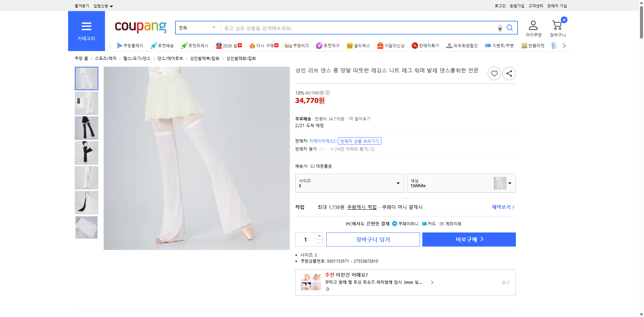Click the 골드박스 nav icon
The image size is (644, 317).
coord(350,45)
